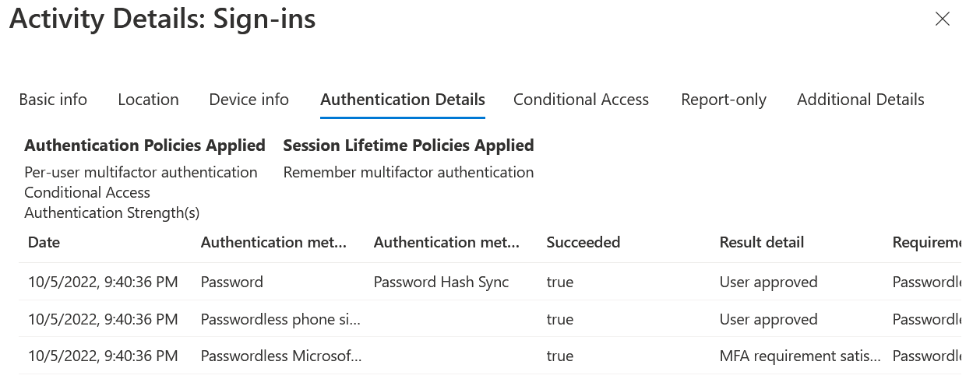Click Per-user multifactor authentication policy text
Screen dimensions: 980x386
[x=141, y=172]
